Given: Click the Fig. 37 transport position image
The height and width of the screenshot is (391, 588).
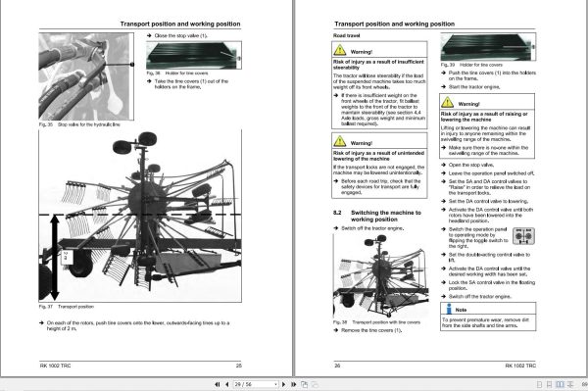Looking at the screenshot, I should pos(140,216).
